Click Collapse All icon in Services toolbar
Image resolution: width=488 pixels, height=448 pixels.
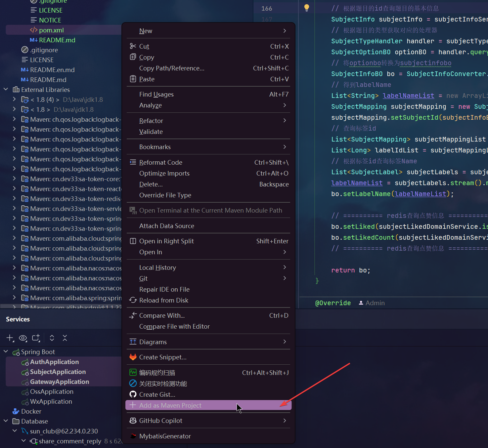click(x=65, y=338)
